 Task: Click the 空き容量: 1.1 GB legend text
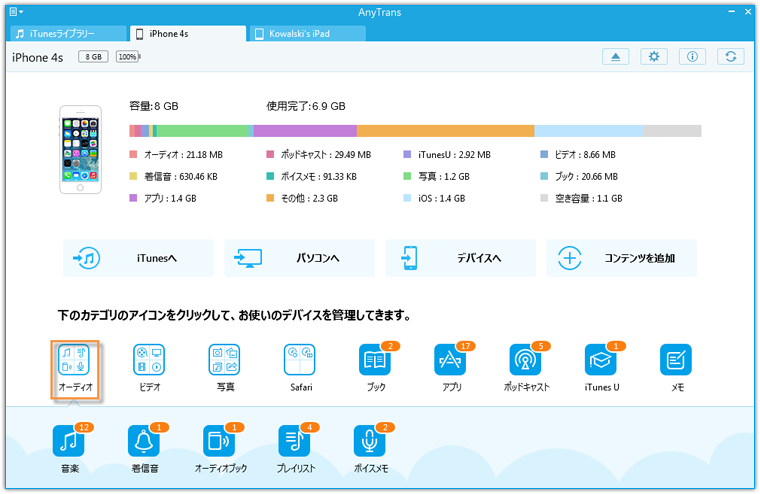[588, 198]
